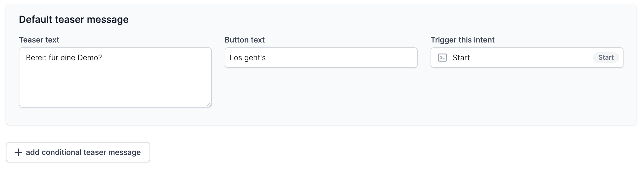This screenshot has width=644, height=170.
Task: Click the Button text label
Action: coord(245,40)
